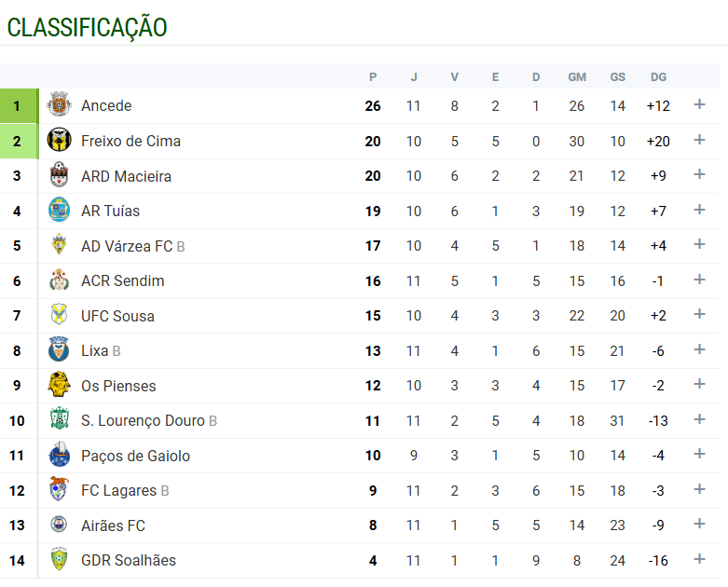Click the GDR Soalhães club badge
The width and height of the screenshot is (728, 587).
59,560
